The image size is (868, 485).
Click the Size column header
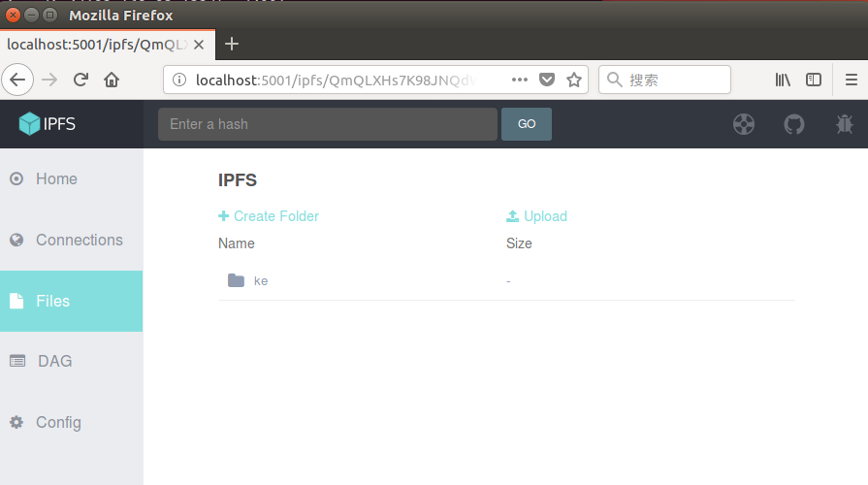pos(519,243)
